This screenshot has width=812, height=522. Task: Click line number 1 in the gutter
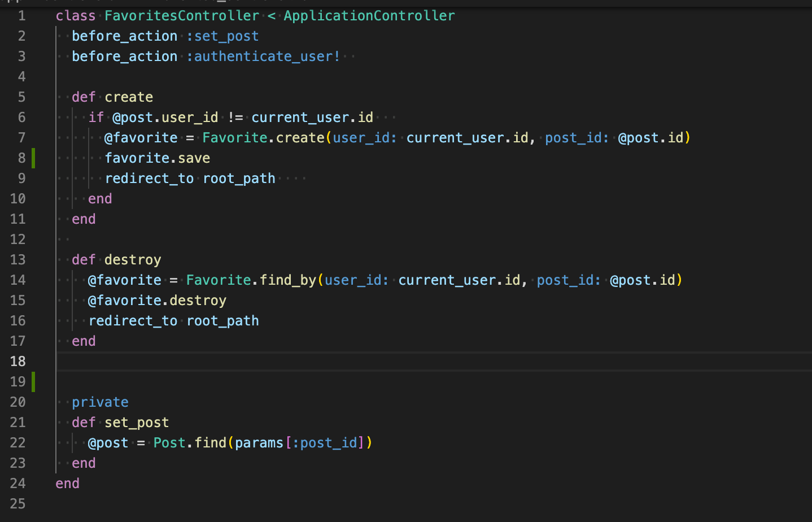pos(21,16)
